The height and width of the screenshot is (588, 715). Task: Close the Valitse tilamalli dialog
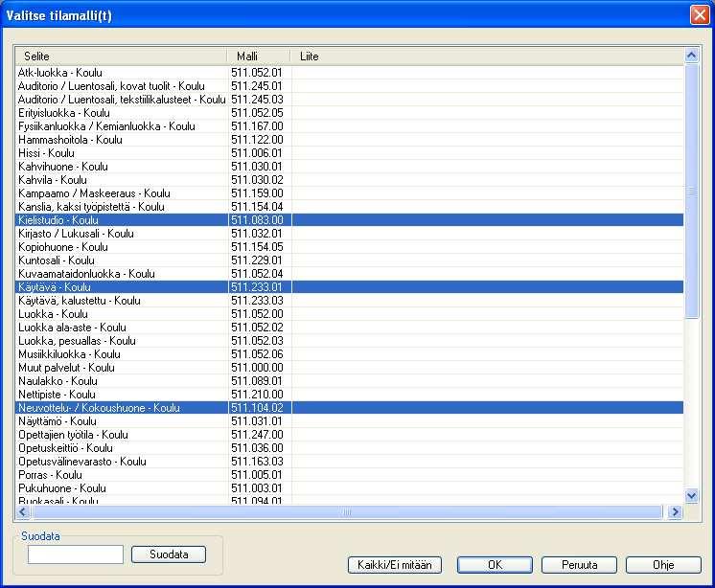click(x=699, y=15)
